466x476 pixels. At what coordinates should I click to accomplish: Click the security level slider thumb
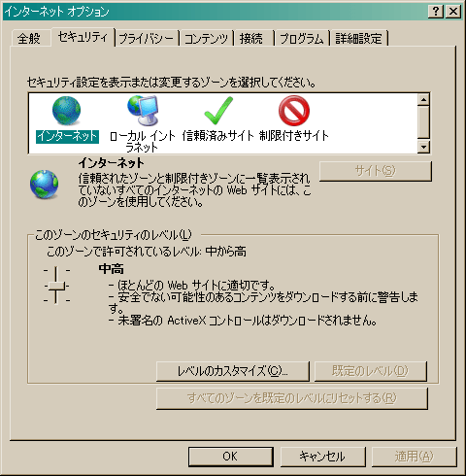coord(56,286)
